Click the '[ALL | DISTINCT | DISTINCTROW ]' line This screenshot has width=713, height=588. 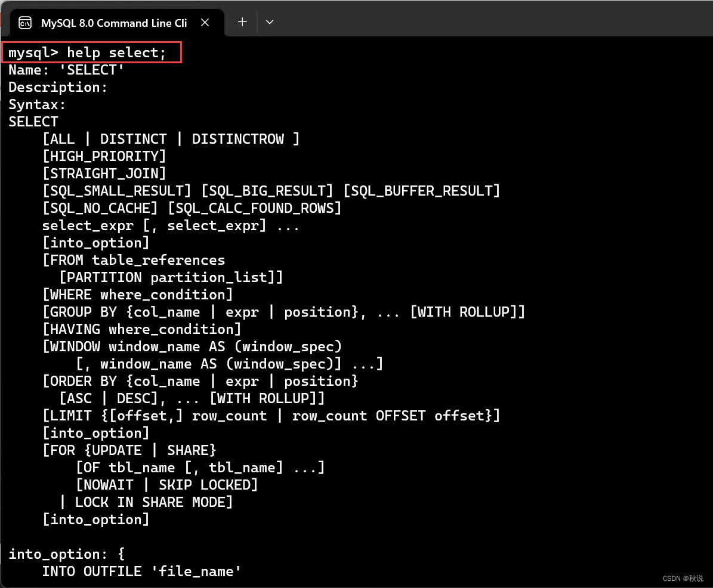pos(171,139)
